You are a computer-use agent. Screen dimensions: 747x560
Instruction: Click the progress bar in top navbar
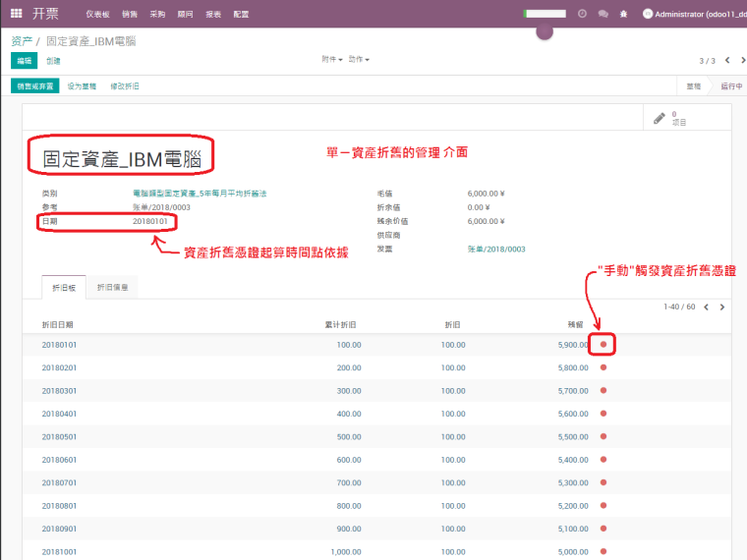545,14
